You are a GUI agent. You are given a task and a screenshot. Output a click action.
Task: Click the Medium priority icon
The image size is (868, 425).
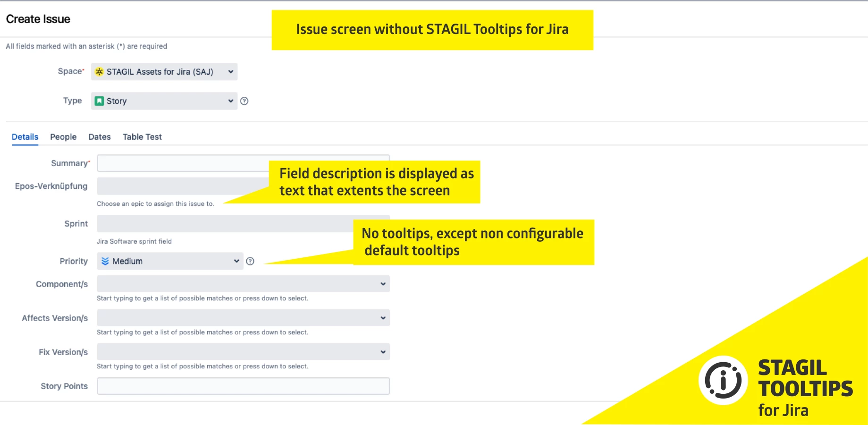click(x=105, y=261)
